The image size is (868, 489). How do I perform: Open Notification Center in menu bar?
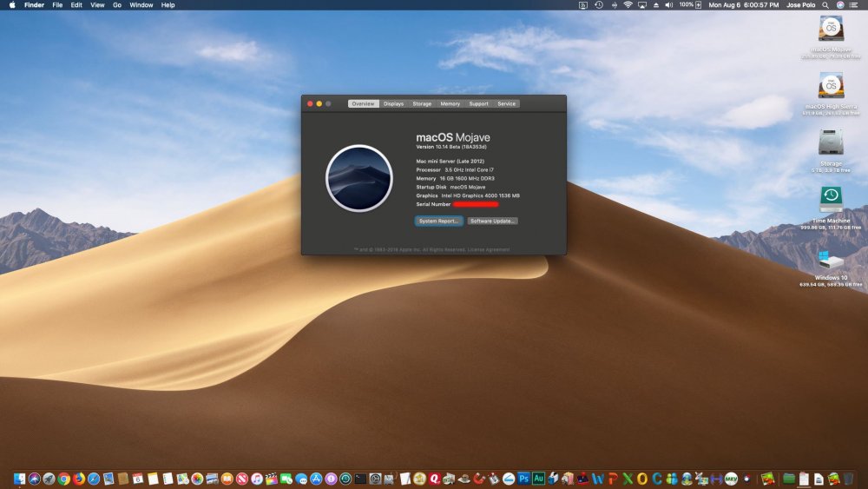853,5
